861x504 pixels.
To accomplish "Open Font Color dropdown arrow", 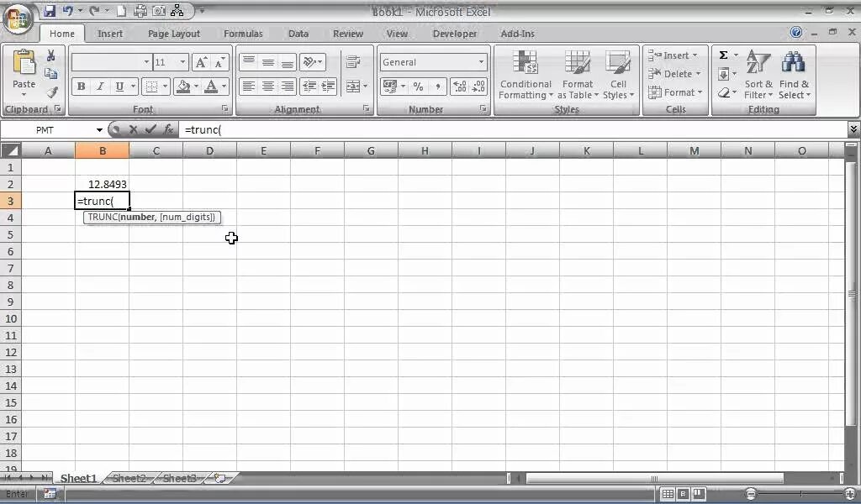I will (224, 87).
